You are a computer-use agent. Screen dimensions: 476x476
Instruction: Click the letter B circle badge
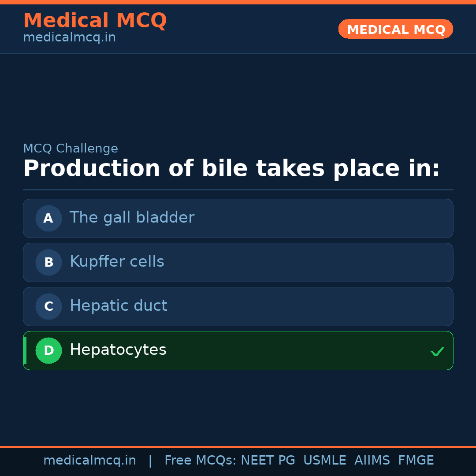pyautogui.click(x=48, y=262)
